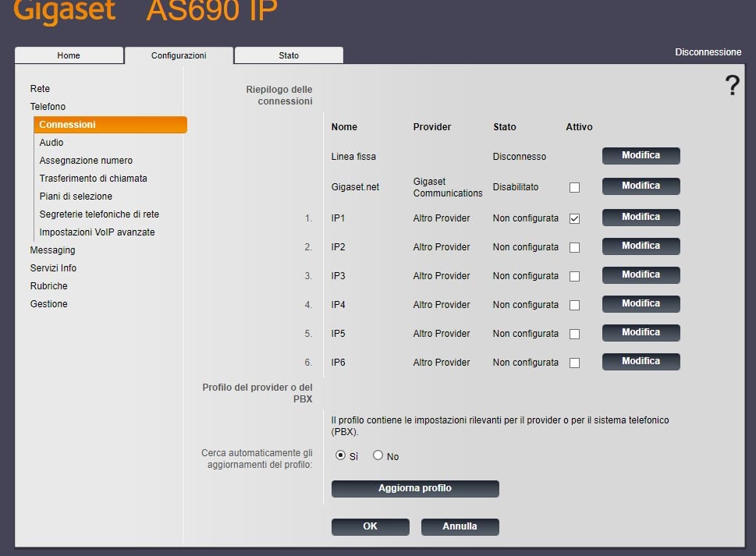
Task: Open Servizi Info section
Action: point(53,268)
